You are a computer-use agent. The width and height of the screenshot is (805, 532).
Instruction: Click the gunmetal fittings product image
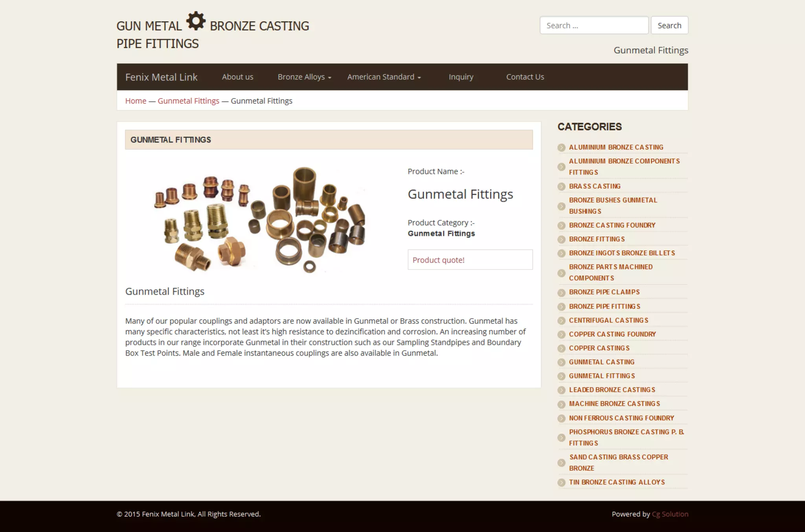click(x=260, y=220)
